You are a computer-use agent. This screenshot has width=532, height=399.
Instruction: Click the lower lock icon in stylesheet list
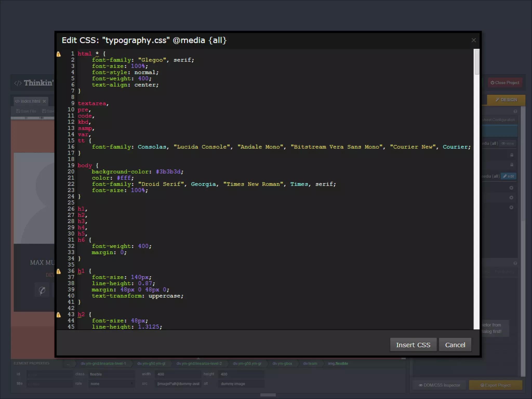point(512,165)
